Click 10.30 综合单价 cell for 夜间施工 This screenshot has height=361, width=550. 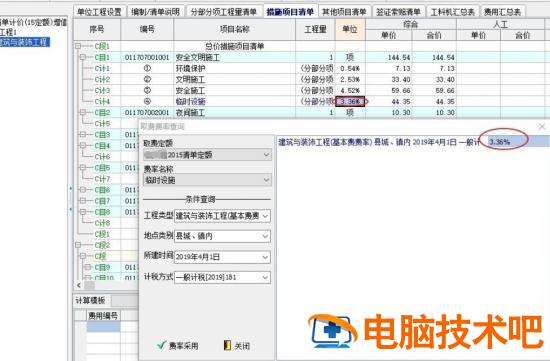point(389,113)
